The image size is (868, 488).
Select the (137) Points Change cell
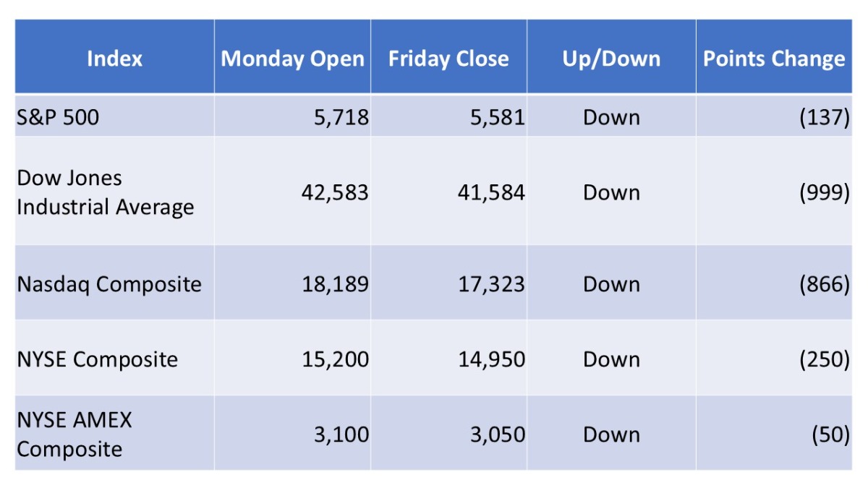pos(825,117)
